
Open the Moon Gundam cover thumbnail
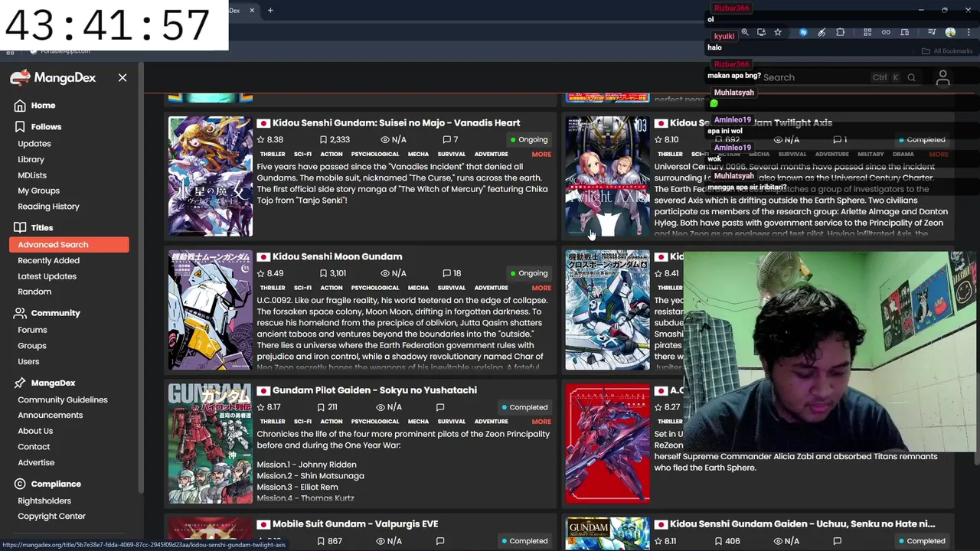(211, 310)
